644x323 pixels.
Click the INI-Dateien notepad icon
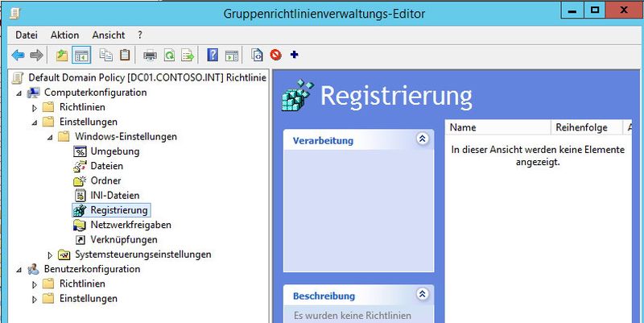click(80, 196)
